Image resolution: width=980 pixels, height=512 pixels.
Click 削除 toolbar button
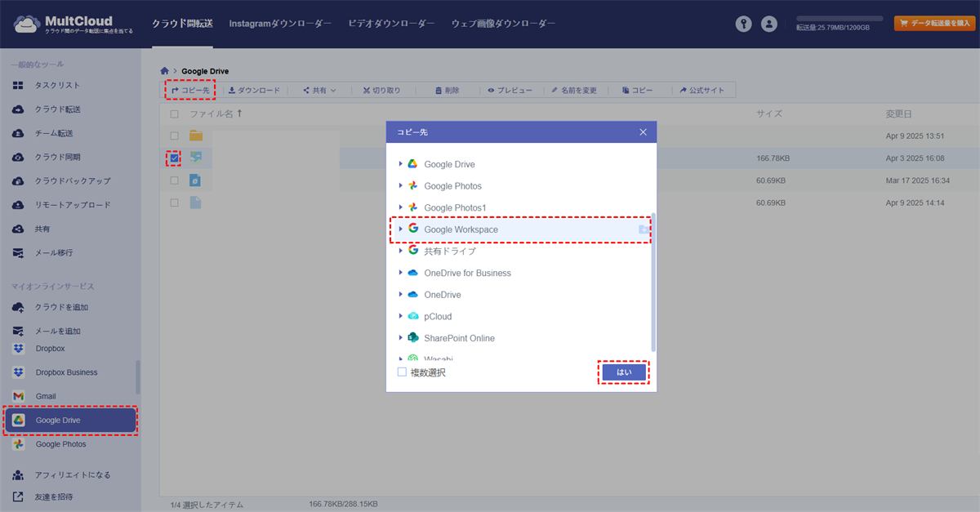447,91
